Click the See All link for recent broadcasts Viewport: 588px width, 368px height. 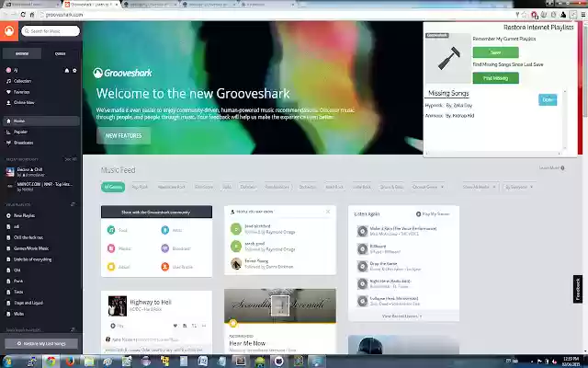pos(71,159)
